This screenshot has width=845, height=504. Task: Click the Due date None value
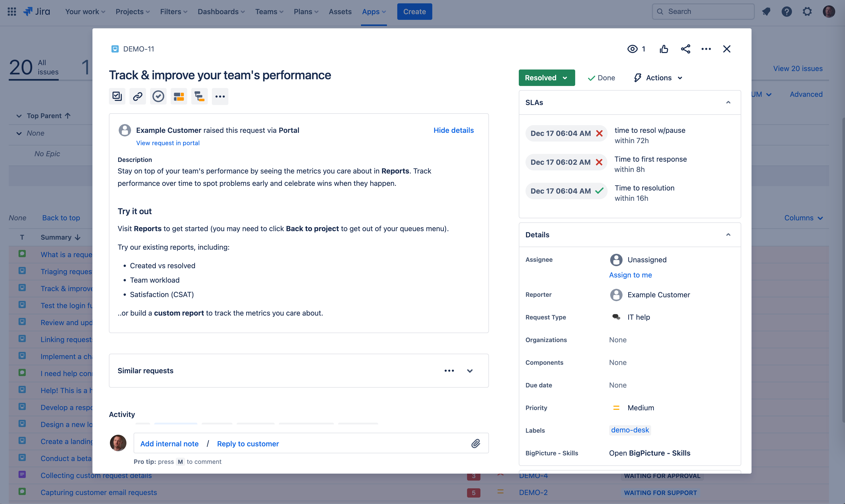coord(618,385)
